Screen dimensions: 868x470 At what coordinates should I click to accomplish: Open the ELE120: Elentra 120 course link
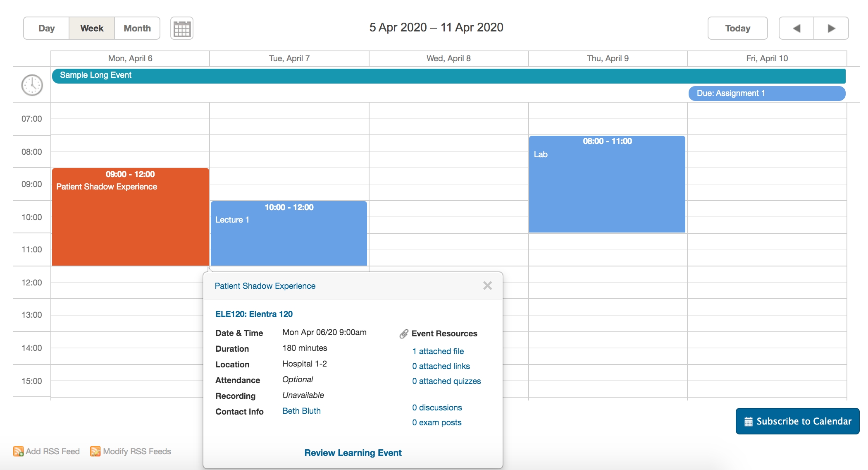coord(254,314)
